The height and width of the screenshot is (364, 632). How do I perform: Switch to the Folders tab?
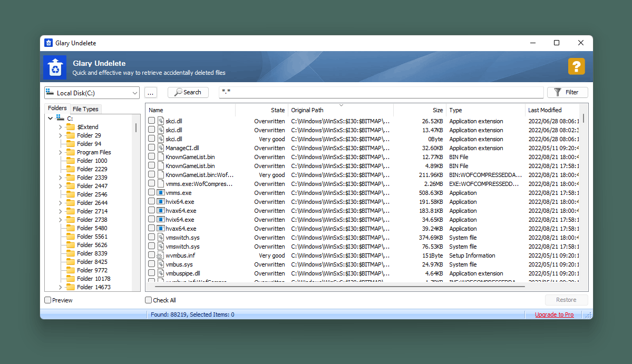pyautogui.click(x=57, y=109)
